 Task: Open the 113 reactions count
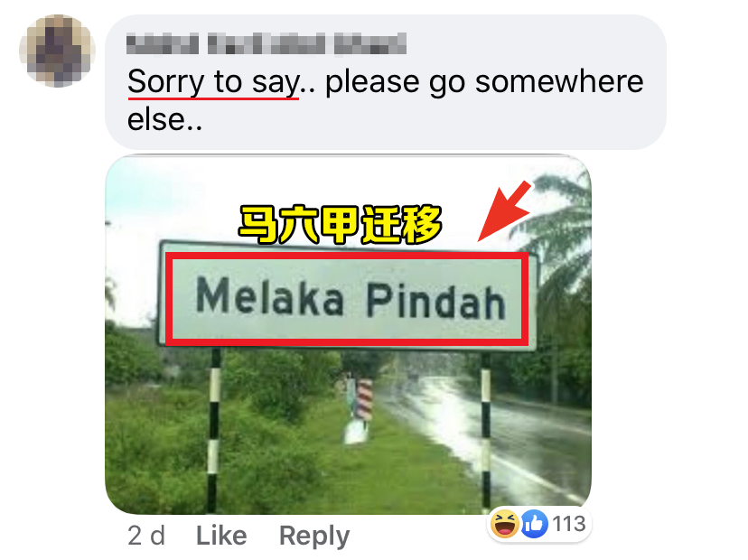coord(569,524)
